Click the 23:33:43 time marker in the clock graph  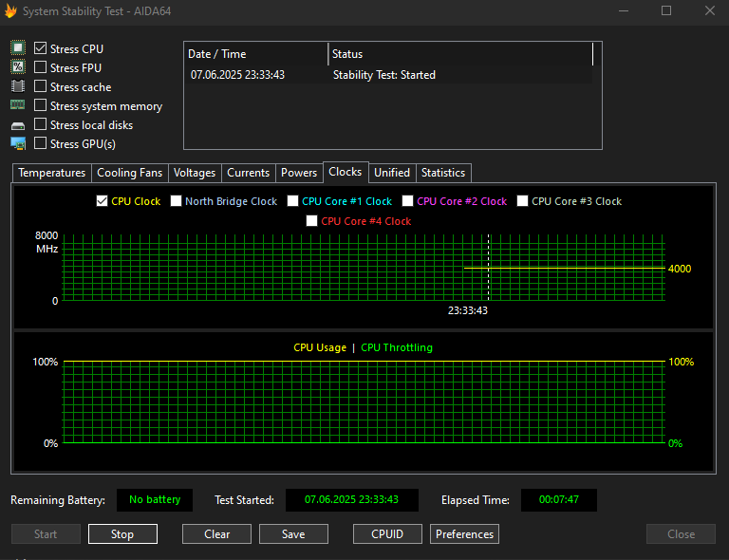point(468,310)
